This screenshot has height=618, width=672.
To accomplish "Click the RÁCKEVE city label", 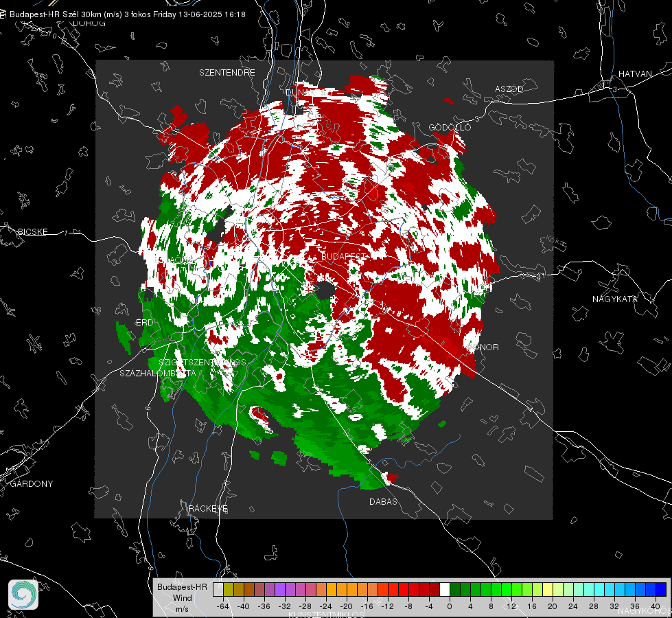I will click(x=208, y=508).
